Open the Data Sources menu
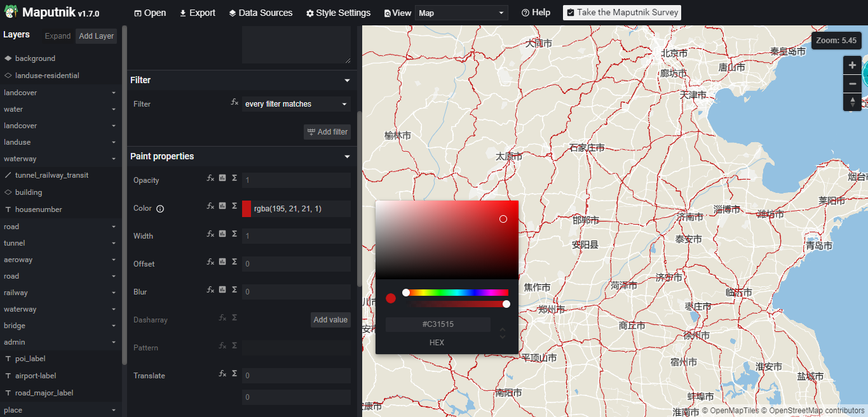The width and height of the screenshot is (868, 417). 260,12
